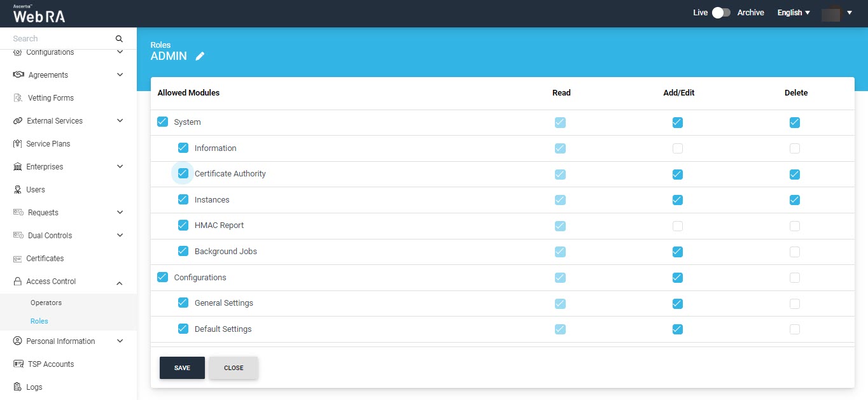The image size is (868, 400).
Task: Click the "Allowed Modules" header text
Action: (188, 92)
